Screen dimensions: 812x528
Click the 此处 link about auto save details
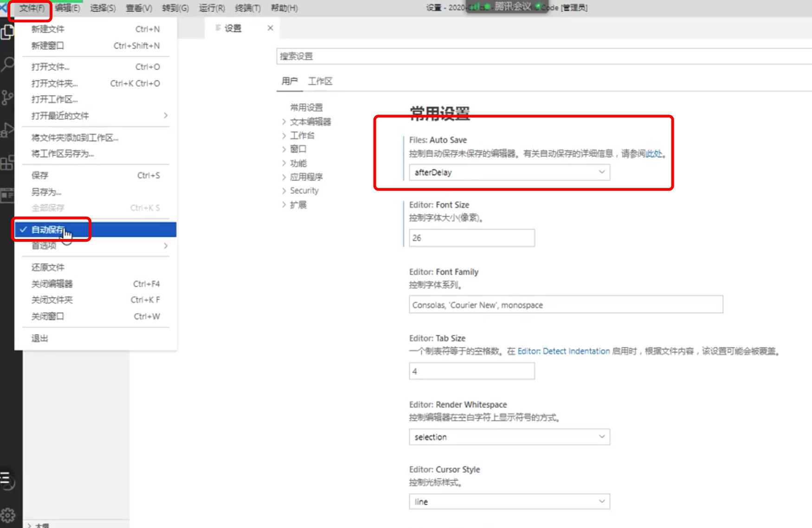click(x=654, y=154)
